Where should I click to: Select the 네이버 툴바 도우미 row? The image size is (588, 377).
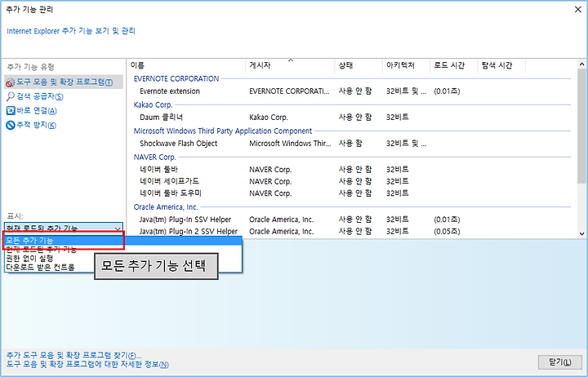tap(352, 193)
